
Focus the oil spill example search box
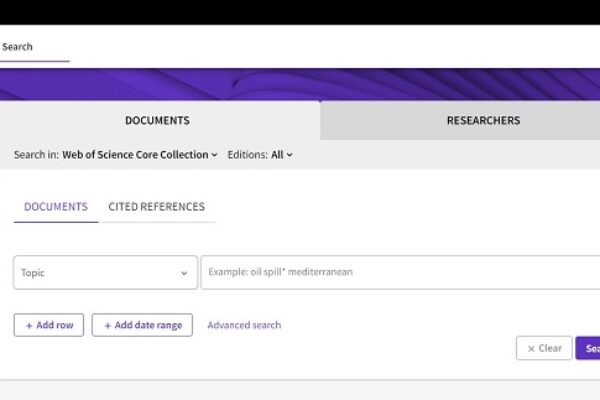pyautogui.click(x=400, y=272)
